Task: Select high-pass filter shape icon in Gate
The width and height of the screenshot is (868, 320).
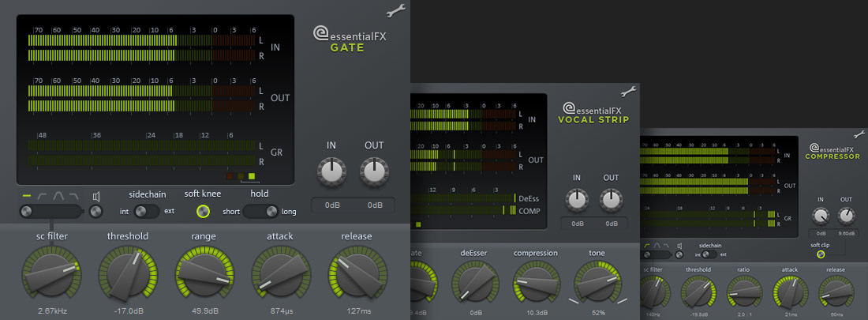Action: [x=43, y=196]
